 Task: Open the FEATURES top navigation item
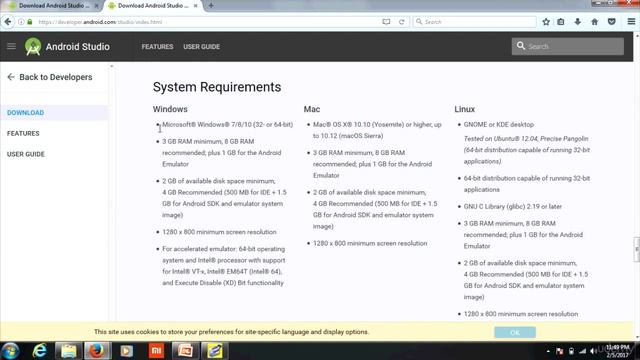point(157,47)
